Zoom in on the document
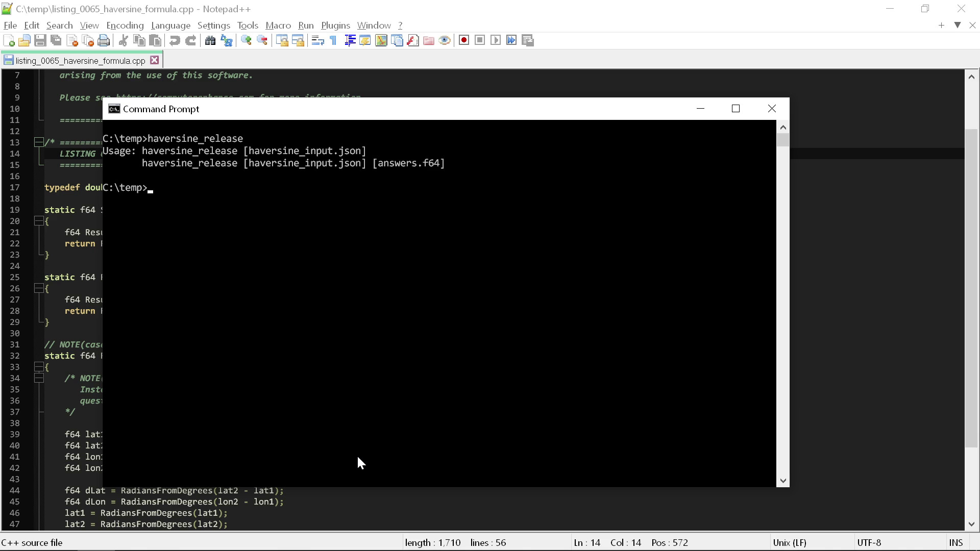Viewport: 980px width, 551px height. [x=246, y=40]
